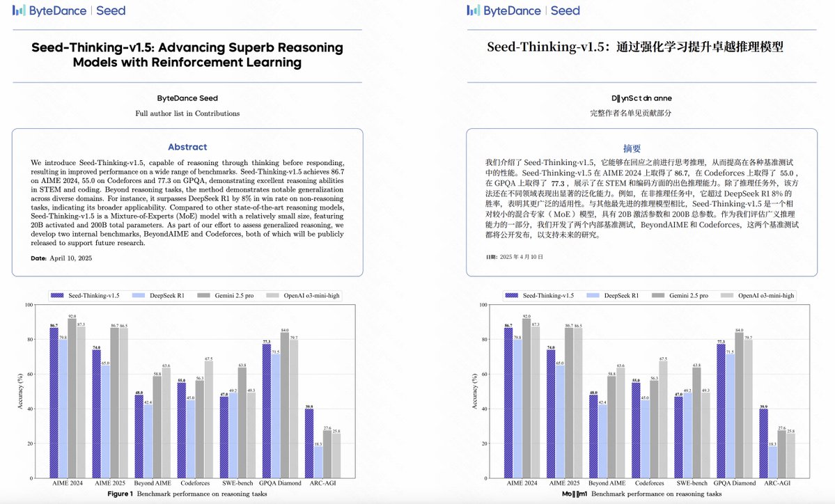Click the 摘要 heading on the Chinese page
Screen dimensions: 835x504
click(x=632, y=148)
